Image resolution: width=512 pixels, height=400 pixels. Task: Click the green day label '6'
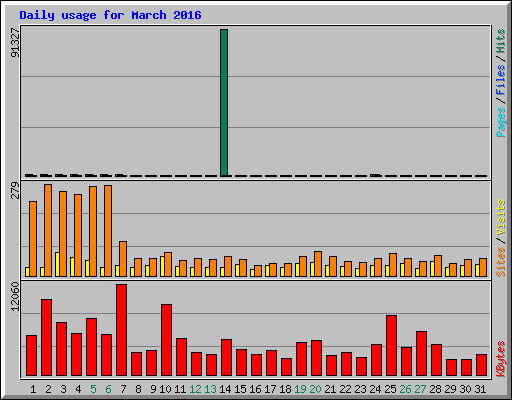(108, 389)
